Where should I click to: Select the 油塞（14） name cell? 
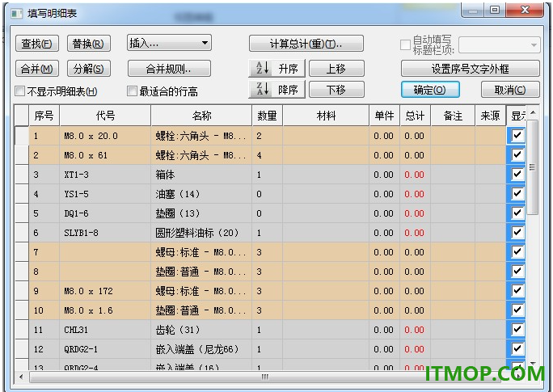pos(201,194)
